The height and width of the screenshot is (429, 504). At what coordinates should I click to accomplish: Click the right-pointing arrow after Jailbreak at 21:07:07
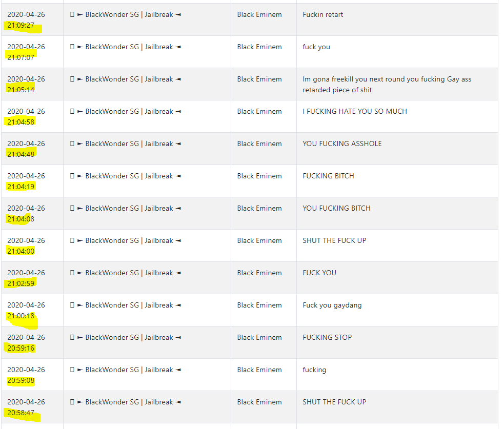pyautogui.click(x=178, y=47)
